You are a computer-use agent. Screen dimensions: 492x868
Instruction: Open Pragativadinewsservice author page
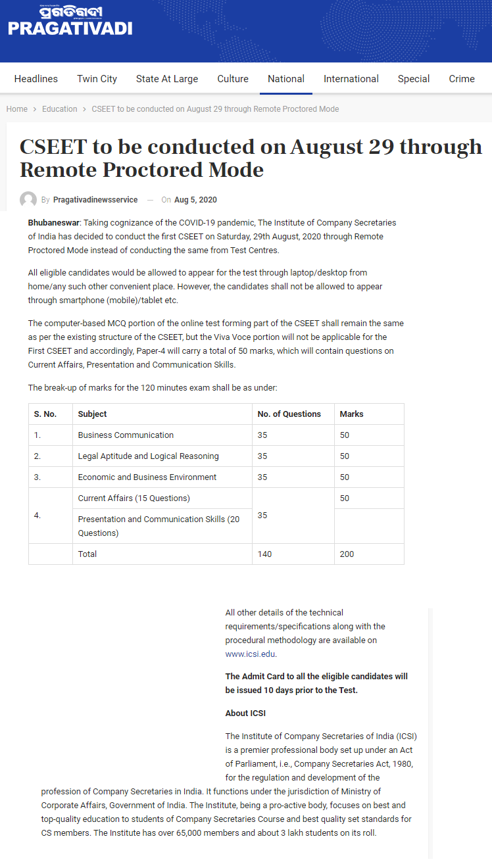point(95,200)
